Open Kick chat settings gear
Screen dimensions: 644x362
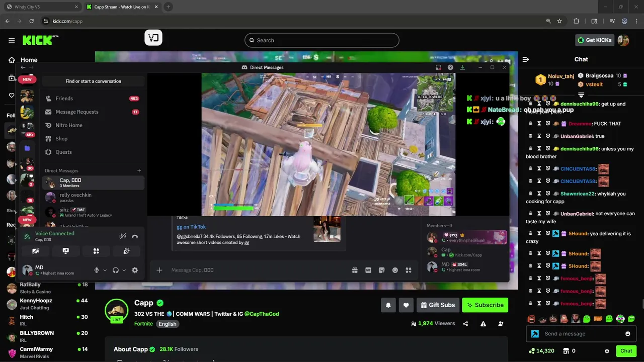tap(607, 351)
